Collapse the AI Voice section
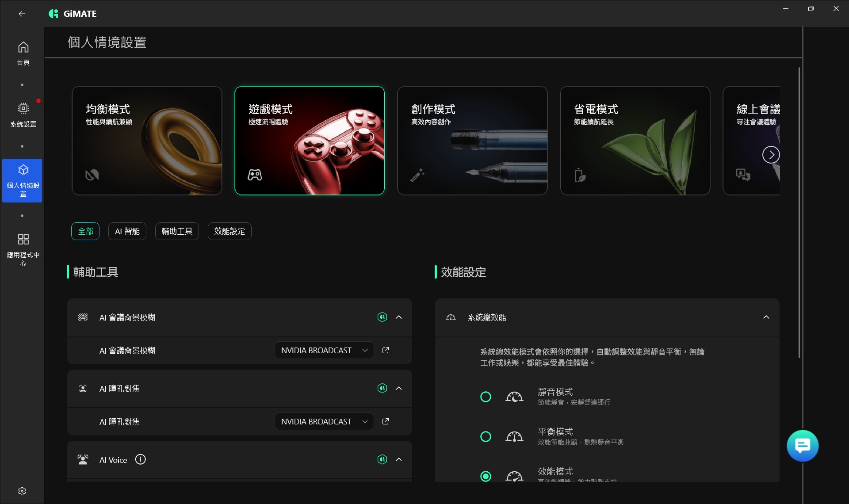Viewport: 849px width, 504px height. point(399,460)
